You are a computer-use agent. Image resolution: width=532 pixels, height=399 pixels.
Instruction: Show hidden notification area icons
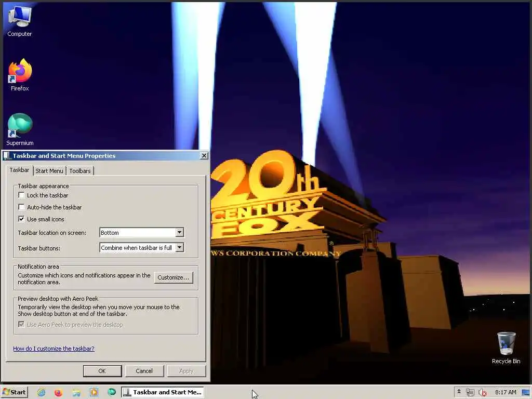pos(459,392)
